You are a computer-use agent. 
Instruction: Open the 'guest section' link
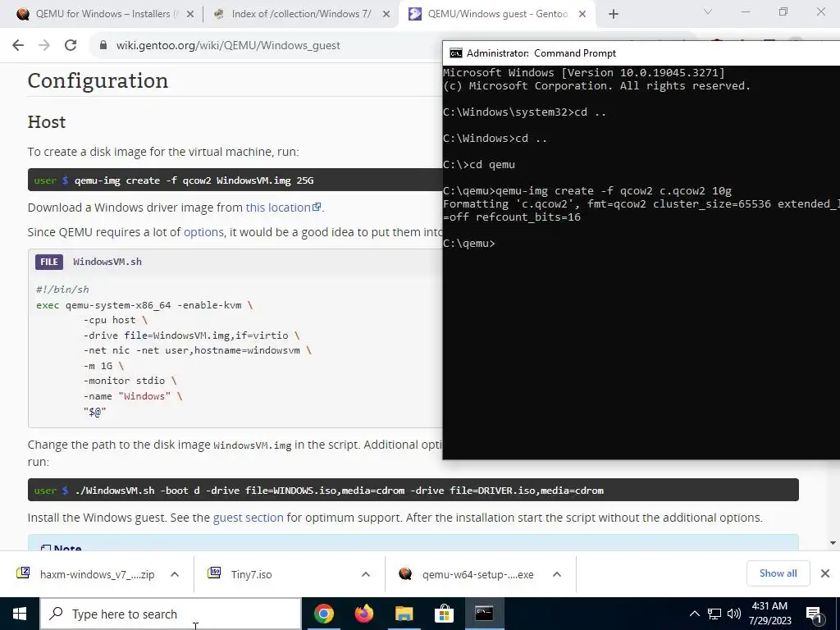coord(248,518)
